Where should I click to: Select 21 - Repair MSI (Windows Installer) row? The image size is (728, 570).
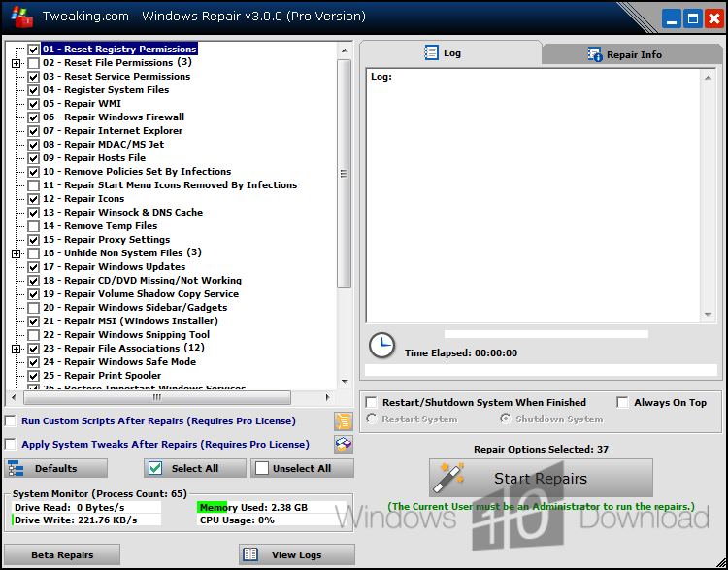tap(130, 321)
